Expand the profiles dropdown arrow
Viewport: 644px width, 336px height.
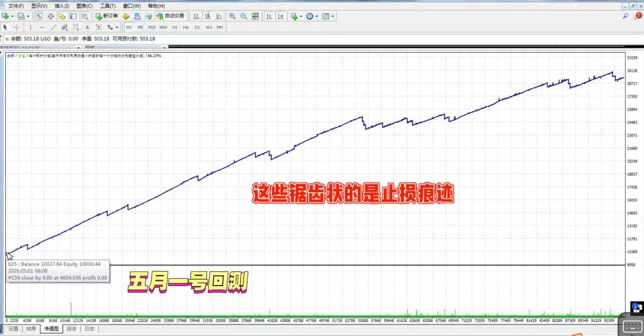[28, 17]
